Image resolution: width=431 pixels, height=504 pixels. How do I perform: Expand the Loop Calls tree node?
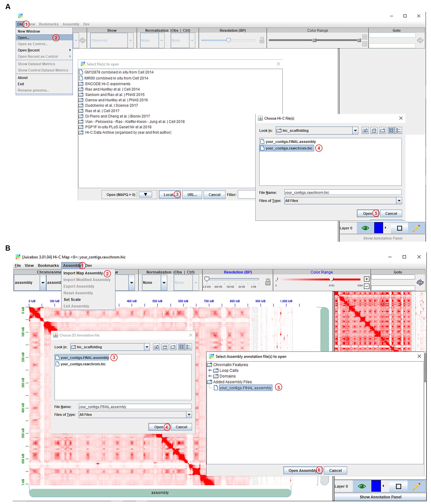click(x=210, y=370)
